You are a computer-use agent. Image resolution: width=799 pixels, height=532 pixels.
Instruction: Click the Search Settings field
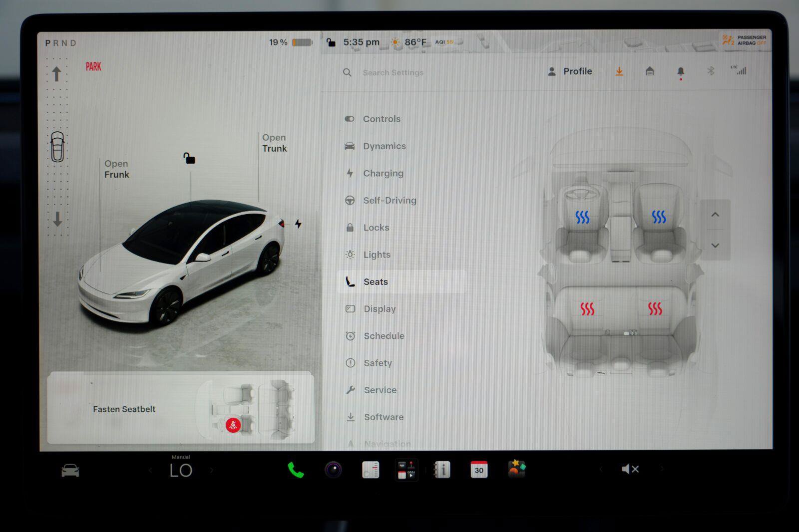[385, 72]
